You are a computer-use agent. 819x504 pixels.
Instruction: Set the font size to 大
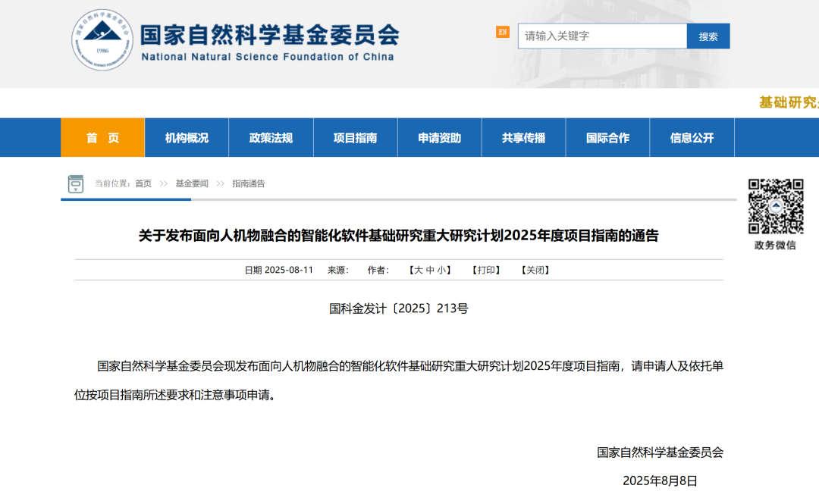click(x=418, y=270)
